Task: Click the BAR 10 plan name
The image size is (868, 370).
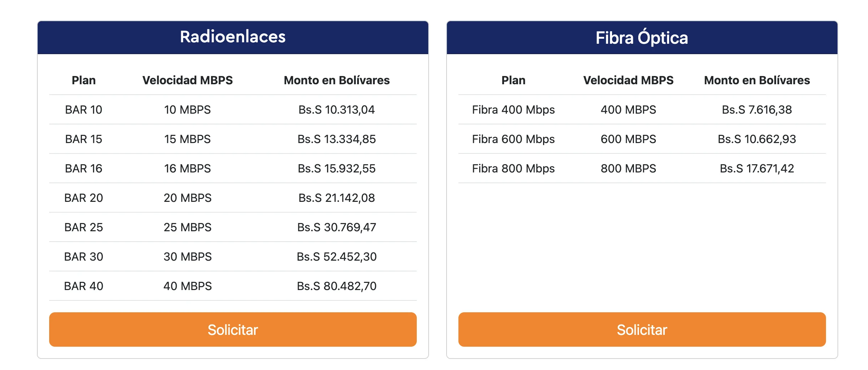Action: [84, 110]
